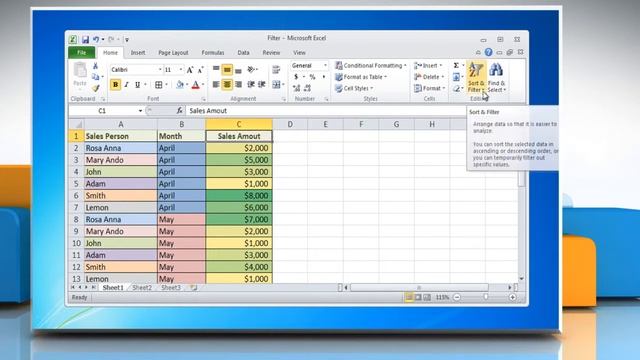This screenshot has height=360, width=640.
Task: Click the Fill down icon in Editing
Action: pos(456,77)
